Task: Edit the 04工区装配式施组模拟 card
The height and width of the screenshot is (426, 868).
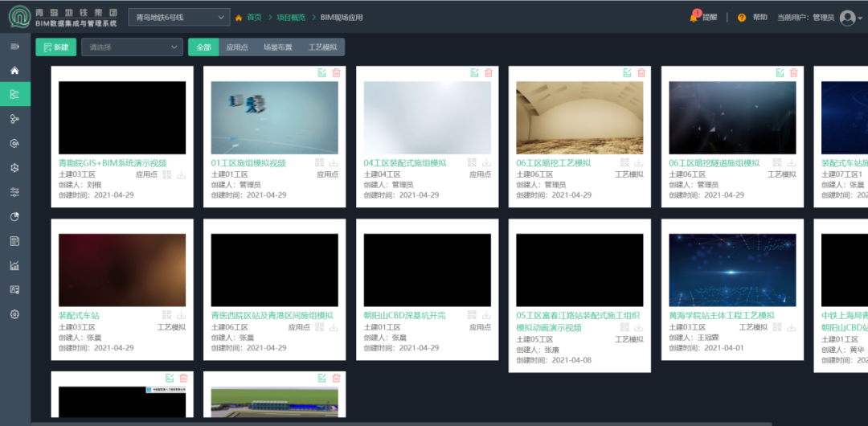Action: click(474, 72)
